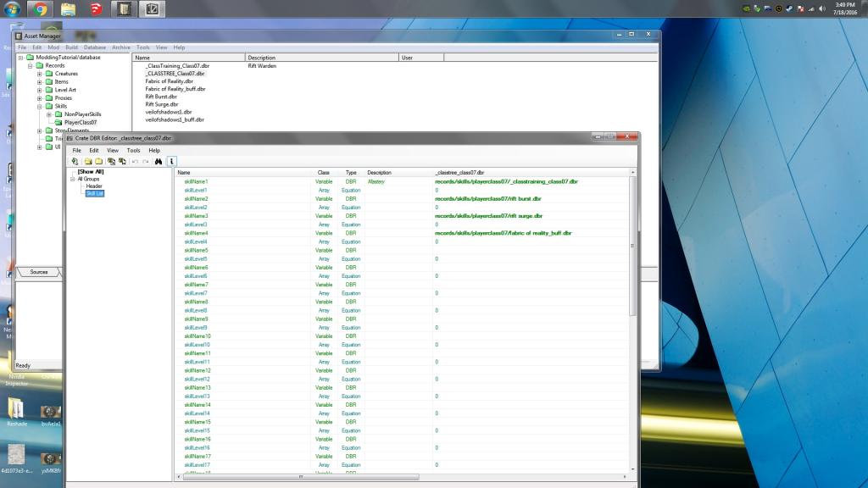Image resolution: width=868 pixels, height=488 pixels.
Task: Open the View menu in DBR Editor
Action: click(x=112, y=150)
